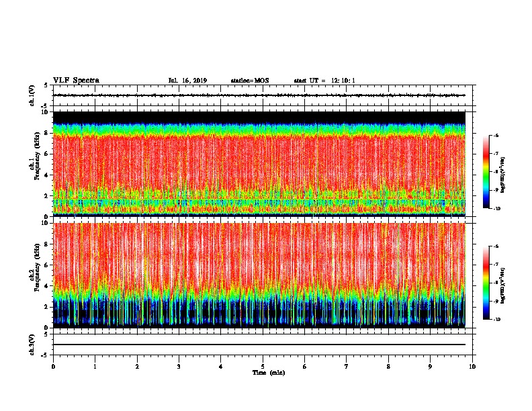Click the ch.1 waveform trace at top
Image resolution: width=532 pixels, height=411 pixels.
point(259,95)
